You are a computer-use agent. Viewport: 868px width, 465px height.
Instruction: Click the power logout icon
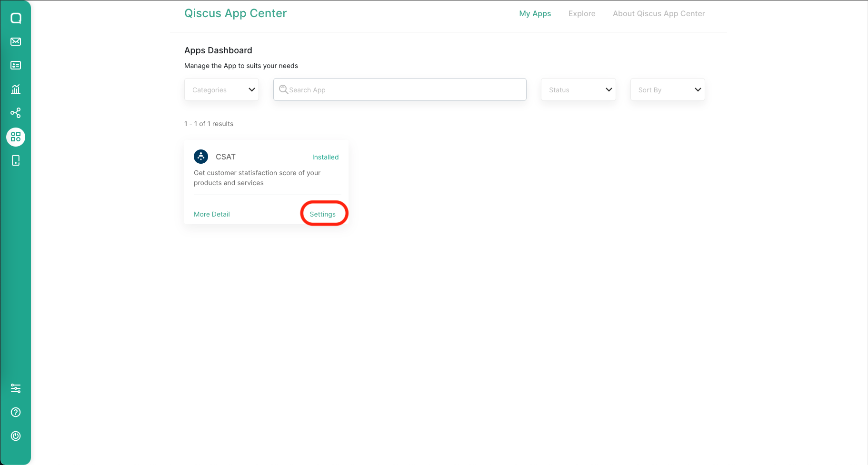tap(16, 436)
